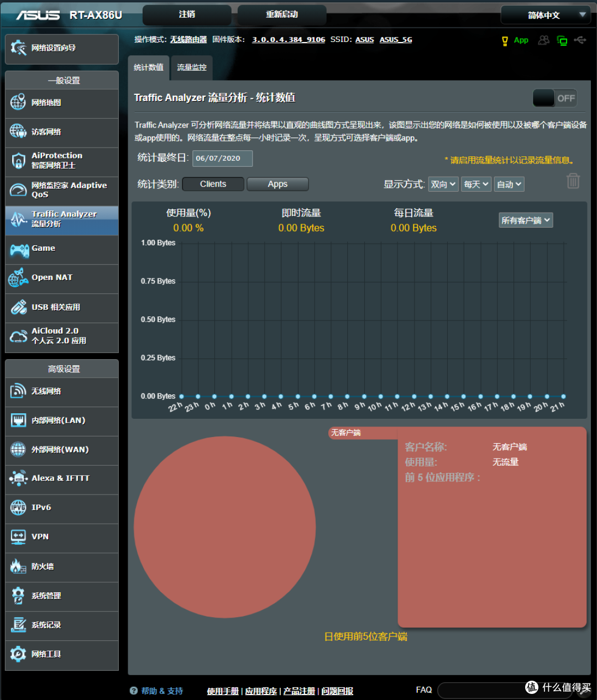Click the 无线网络 wireless icon

point(18,391)
